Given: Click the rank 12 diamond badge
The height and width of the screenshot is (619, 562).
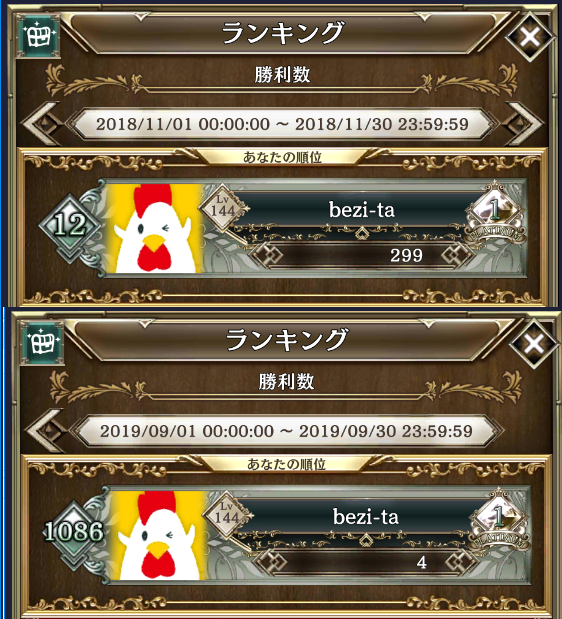Looking at the screenshot, I should (x=70, y=226).
